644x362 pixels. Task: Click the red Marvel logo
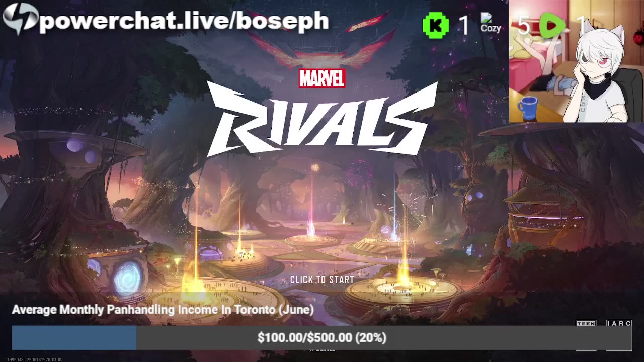(x=322, y=78)
